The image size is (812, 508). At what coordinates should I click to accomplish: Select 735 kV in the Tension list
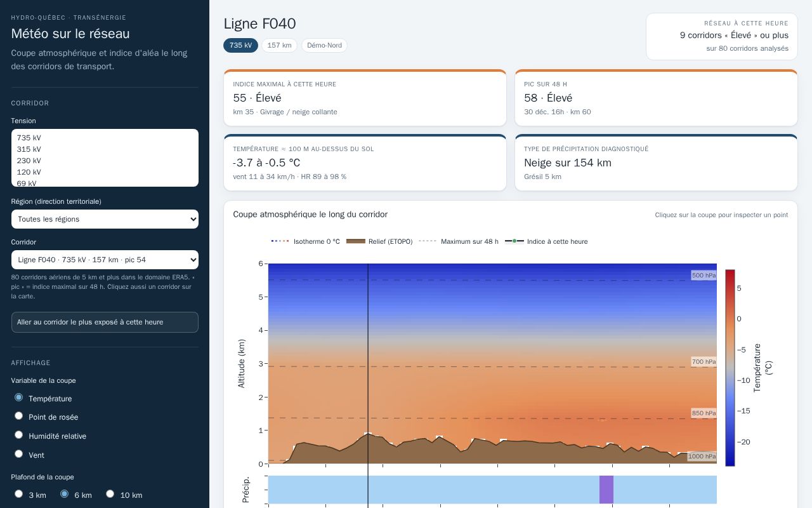(105, 138)
